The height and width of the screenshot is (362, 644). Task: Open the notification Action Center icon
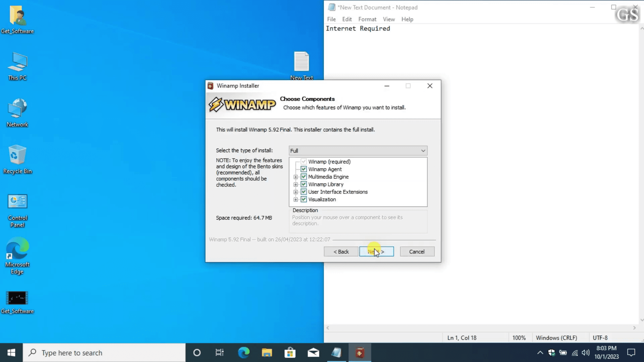tap(631, 353)
